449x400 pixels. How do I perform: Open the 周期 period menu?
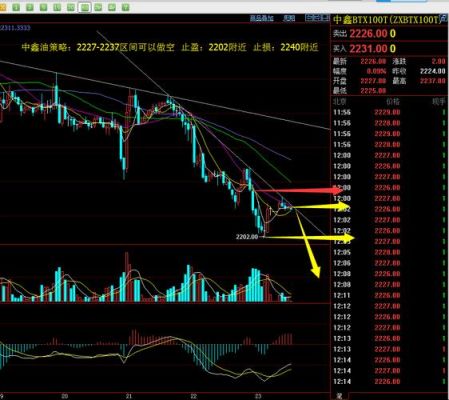tap(289, 18)
